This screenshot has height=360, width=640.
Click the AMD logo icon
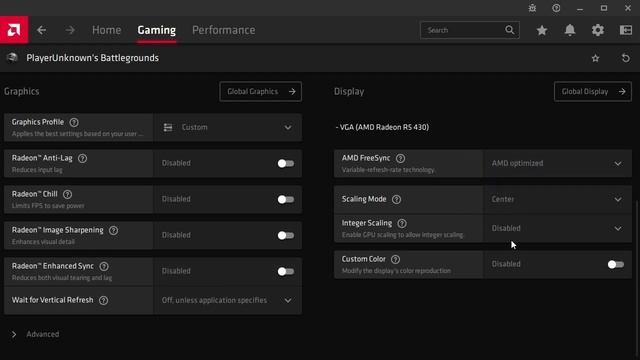pyautogui.click(x=14, y=30)
